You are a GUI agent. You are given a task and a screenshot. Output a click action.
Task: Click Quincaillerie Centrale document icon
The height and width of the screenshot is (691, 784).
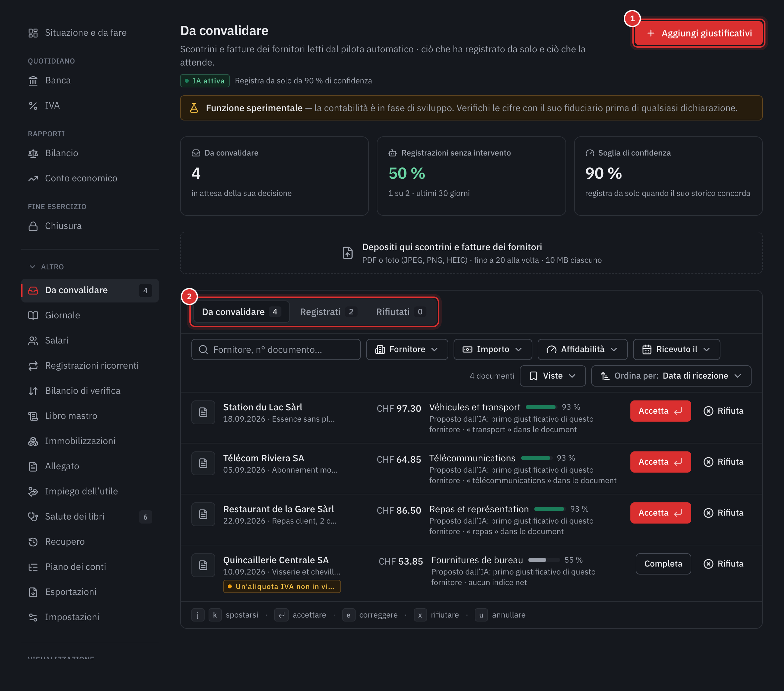(203, 565)
